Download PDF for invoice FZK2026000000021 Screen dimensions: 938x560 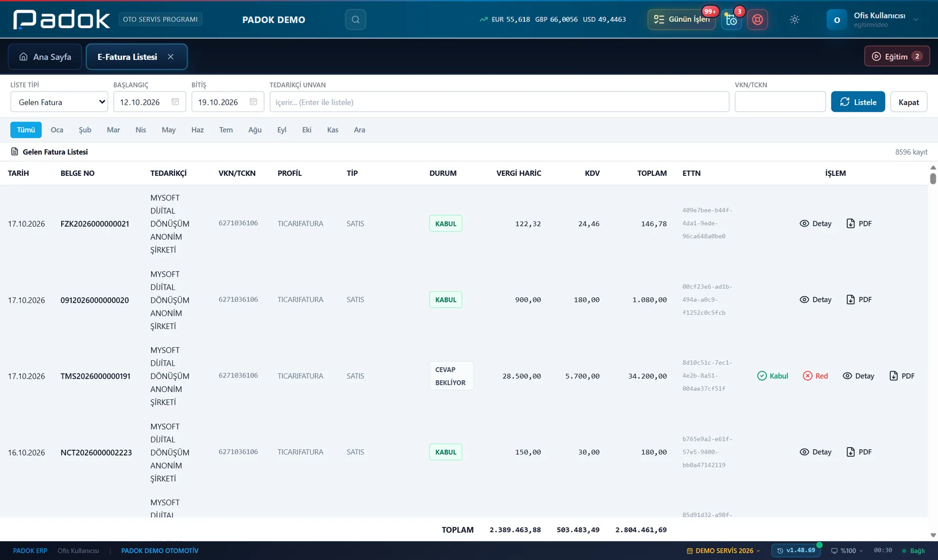859,224
